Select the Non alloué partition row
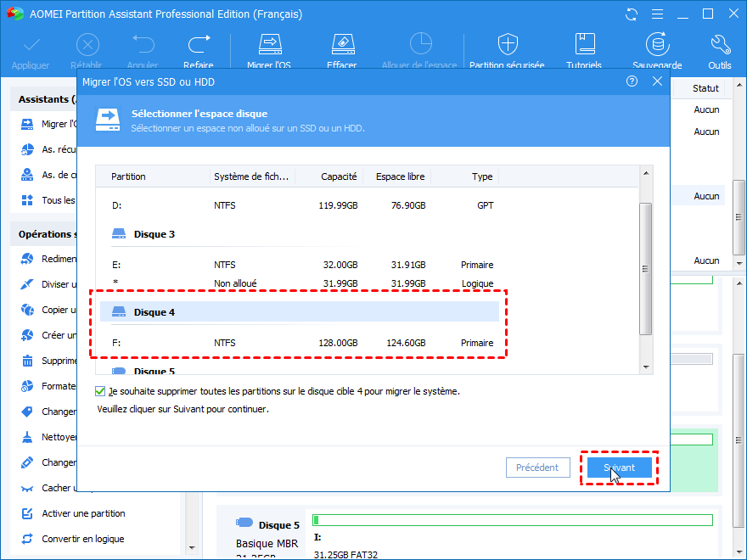 [x=299, y=283]
